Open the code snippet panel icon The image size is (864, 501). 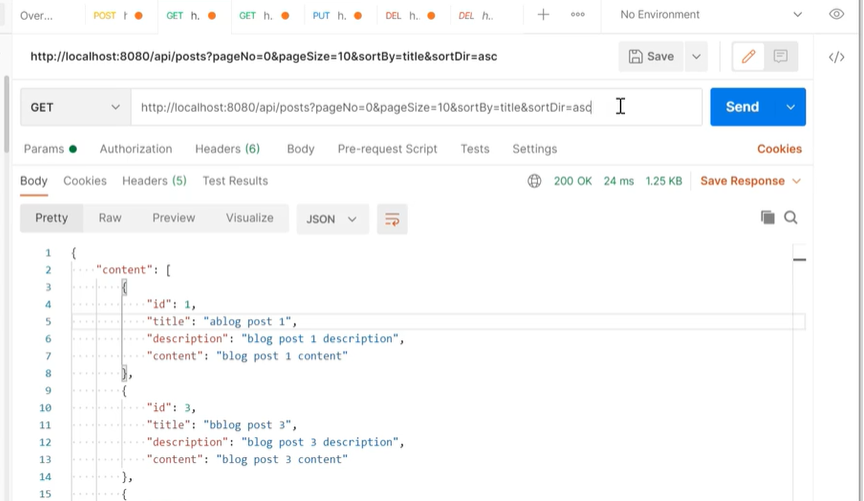pyautogui.click(x=836, y=57)
